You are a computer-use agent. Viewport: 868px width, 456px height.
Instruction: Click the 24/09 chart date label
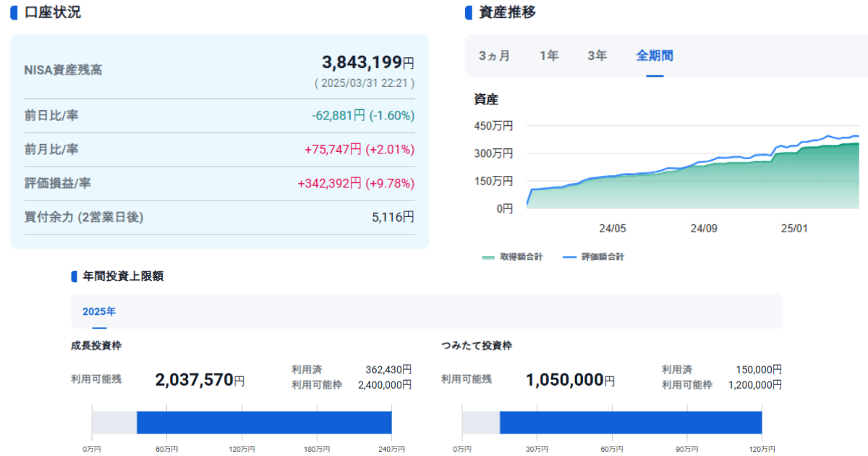(x=704, y=228)
